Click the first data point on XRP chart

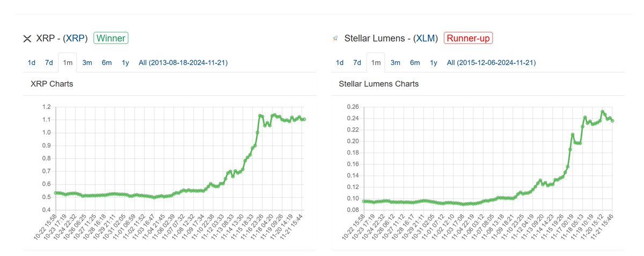click(55, 193)
